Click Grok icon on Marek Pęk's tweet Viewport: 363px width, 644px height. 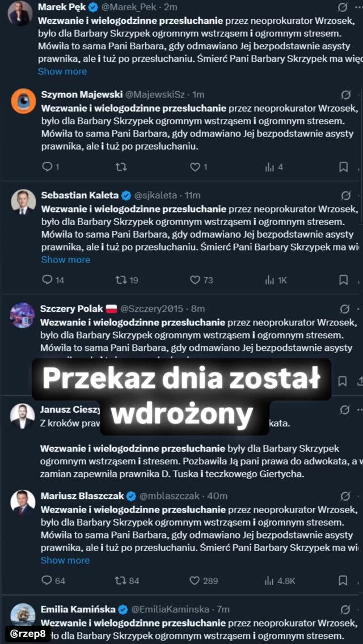pyautogui.click(x=343, y=7)
